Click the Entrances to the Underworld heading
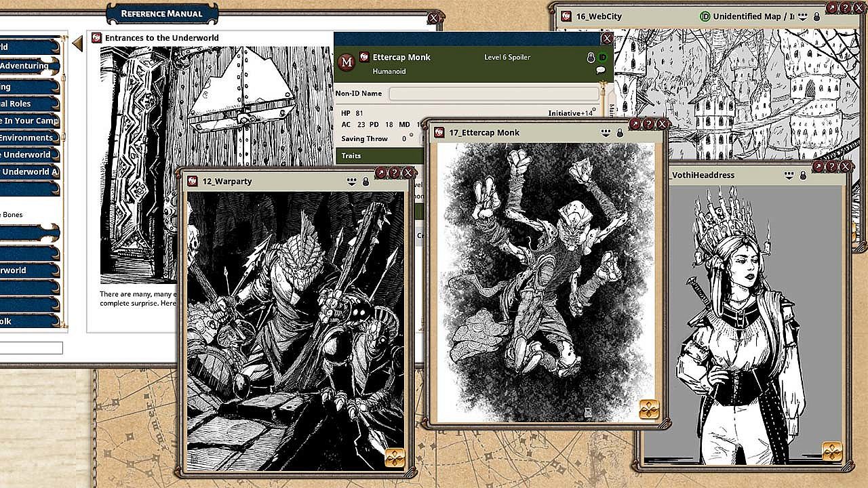868x488 pixels. pyautogui.click(x=162, y=38)
